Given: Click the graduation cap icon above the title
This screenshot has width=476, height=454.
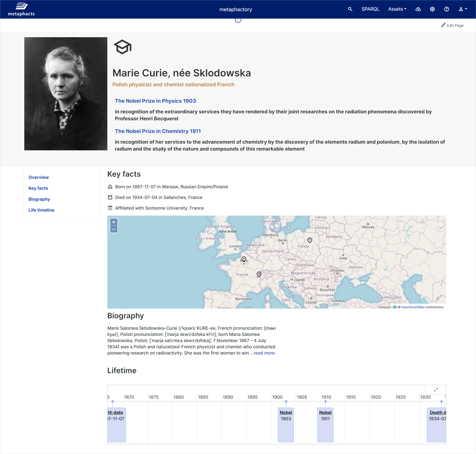Looking at the screenshot, I should tap(122, 47).
